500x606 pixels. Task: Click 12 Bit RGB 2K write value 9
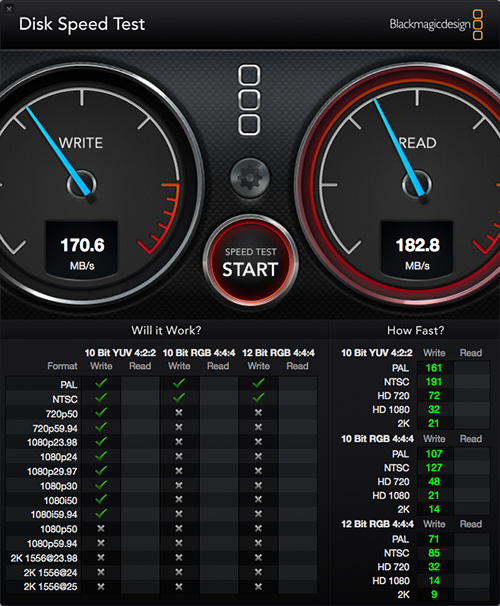434,594
